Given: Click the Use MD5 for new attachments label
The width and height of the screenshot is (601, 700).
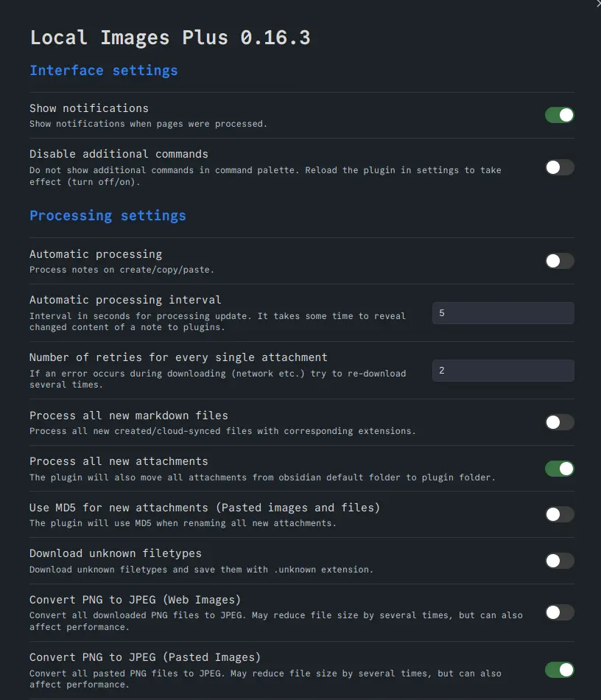Looking at the screenshot, I should 205,508.
